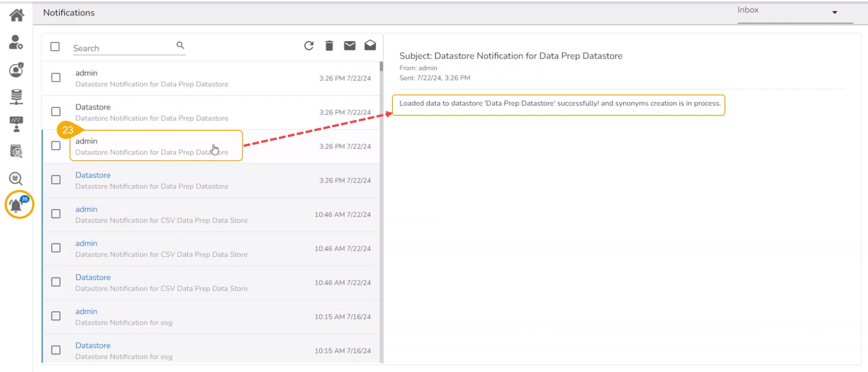Screen dimensions: 868x372
Task: Open the database server sidebar icon
Action: pyautogui.click(x=16, y=97)
